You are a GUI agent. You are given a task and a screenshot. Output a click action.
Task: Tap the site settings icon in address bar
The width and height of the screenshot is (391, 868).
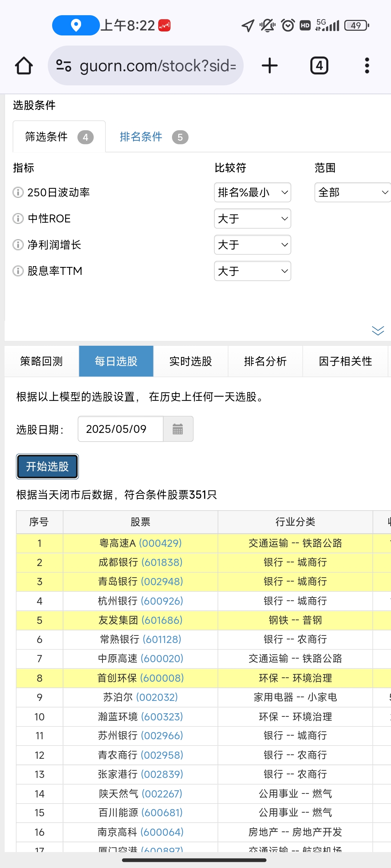64,66
